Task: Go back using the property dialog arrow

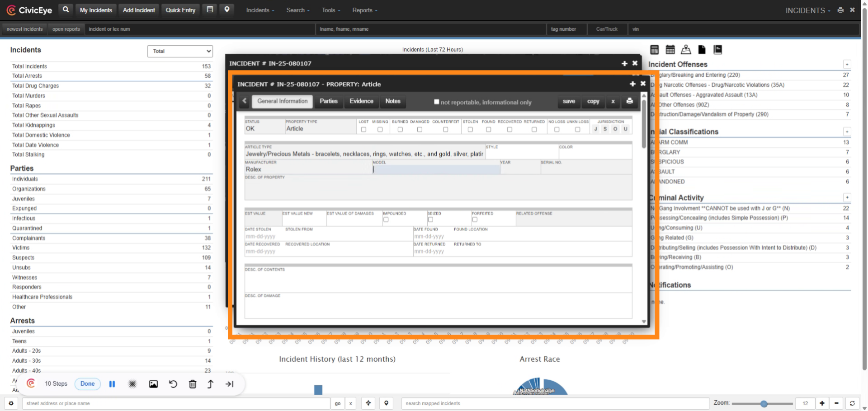Action: 245,101
